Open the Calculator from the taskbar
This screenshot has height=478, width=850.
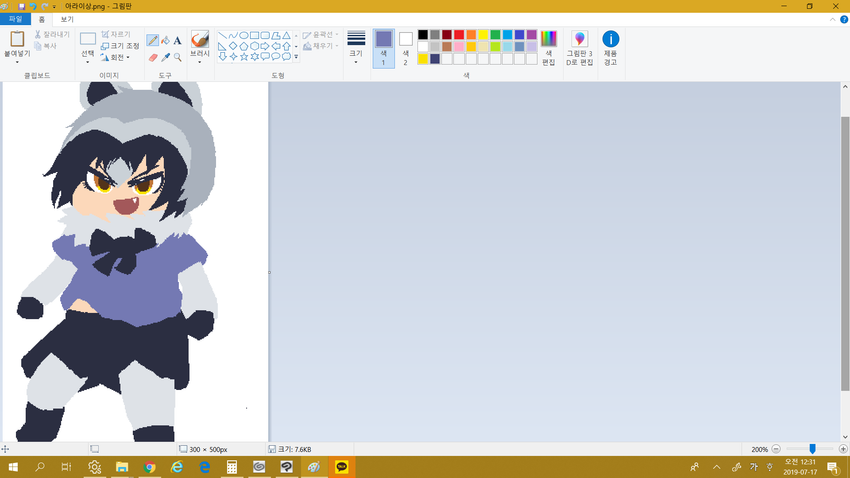[231, 467]
